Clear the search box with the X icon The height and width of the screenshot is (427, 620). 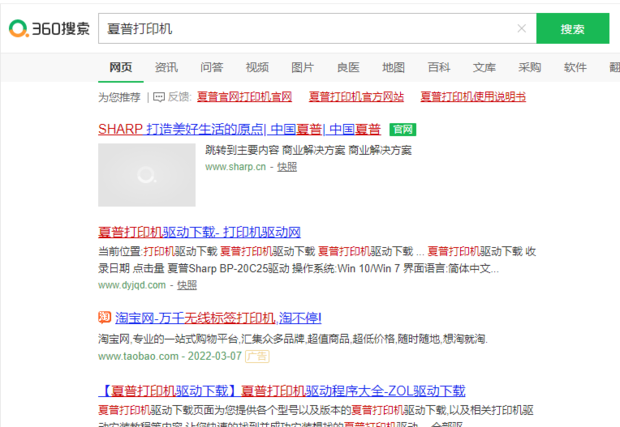coord(522,28)
